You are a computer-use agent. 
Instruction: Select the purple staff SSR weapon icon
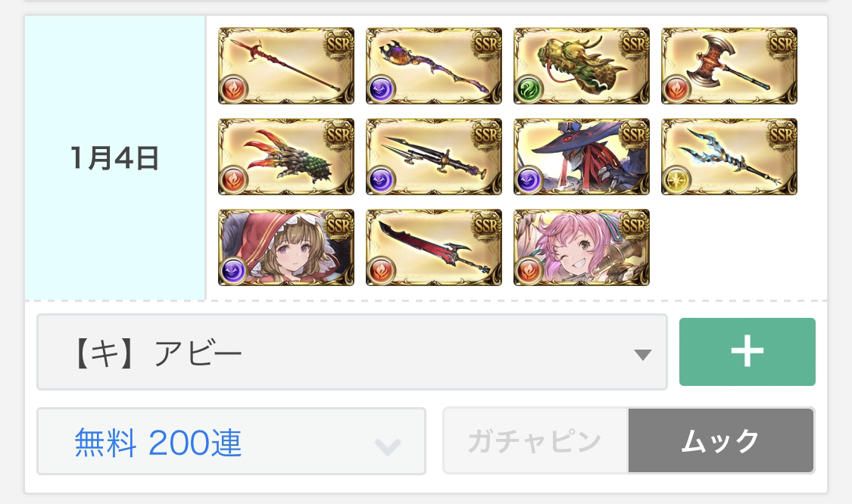434,66
